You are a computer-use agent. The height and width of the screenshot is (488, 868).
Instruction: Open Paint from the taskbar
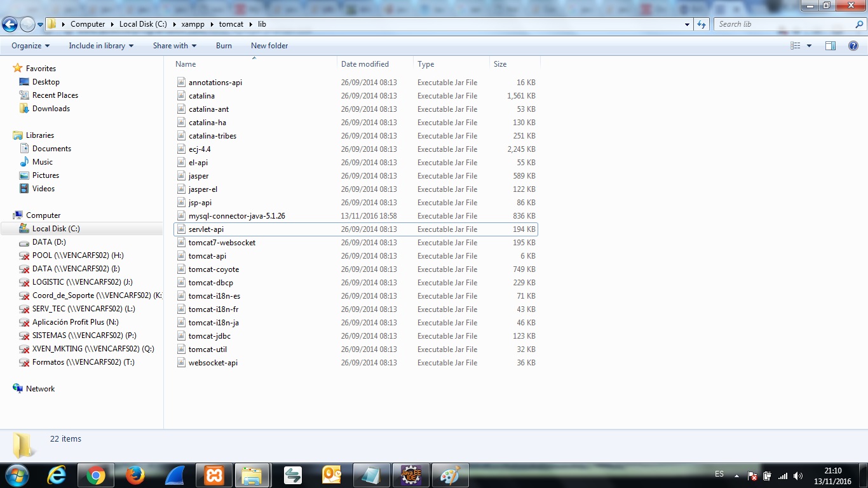(450, 475)
